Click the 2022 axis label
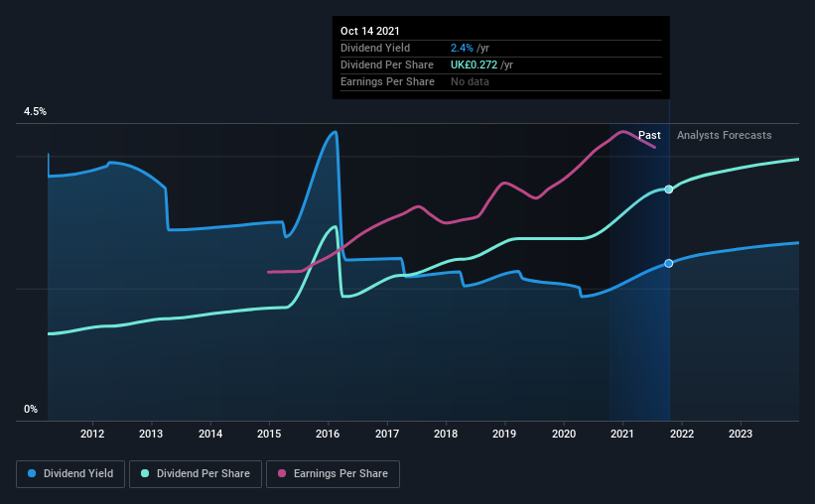 point(681,434)
